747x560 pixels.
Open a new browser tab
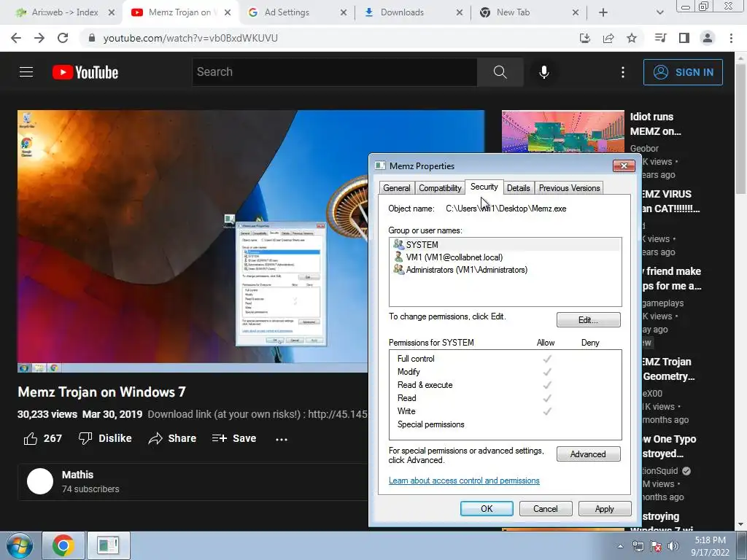point(603,12)
